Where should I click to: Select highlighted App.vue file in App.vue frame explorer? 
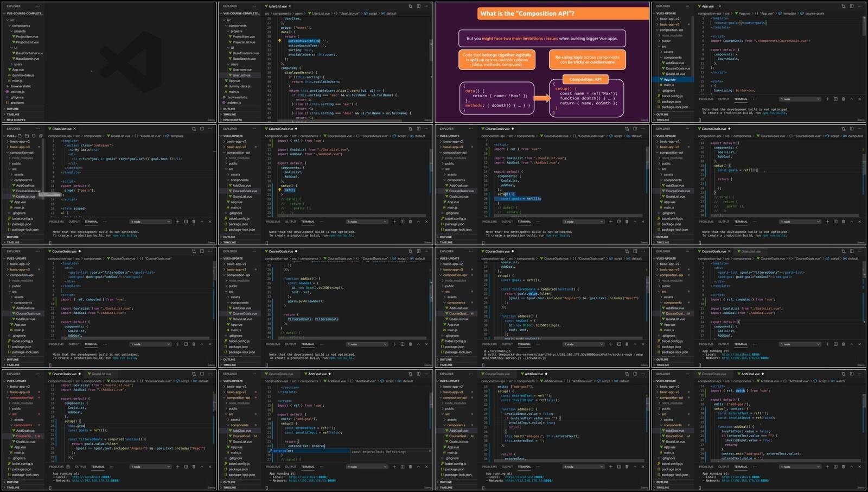pos(673,79)
